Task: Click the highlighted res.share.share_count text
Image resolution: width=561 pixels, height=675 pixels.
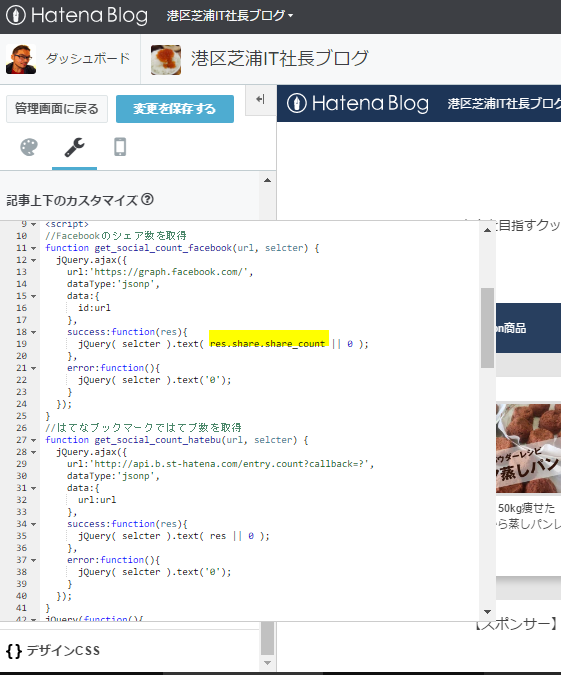Action: click(x=267, y=344)
